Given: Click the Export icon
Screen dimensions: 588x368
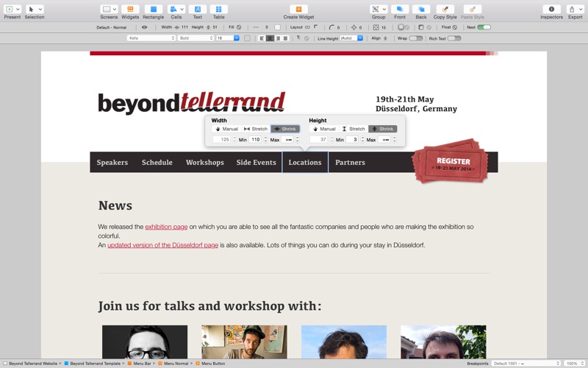Looking at the screenshot, I should click(572, 9).
